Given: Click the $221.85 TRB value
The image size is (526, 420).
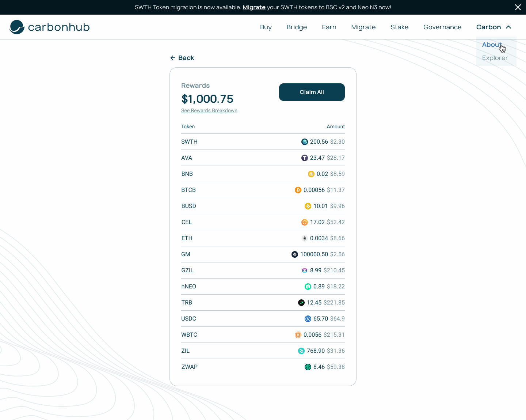Looking at the screenshot, I should pyautogui.click(x=334, y=303).
